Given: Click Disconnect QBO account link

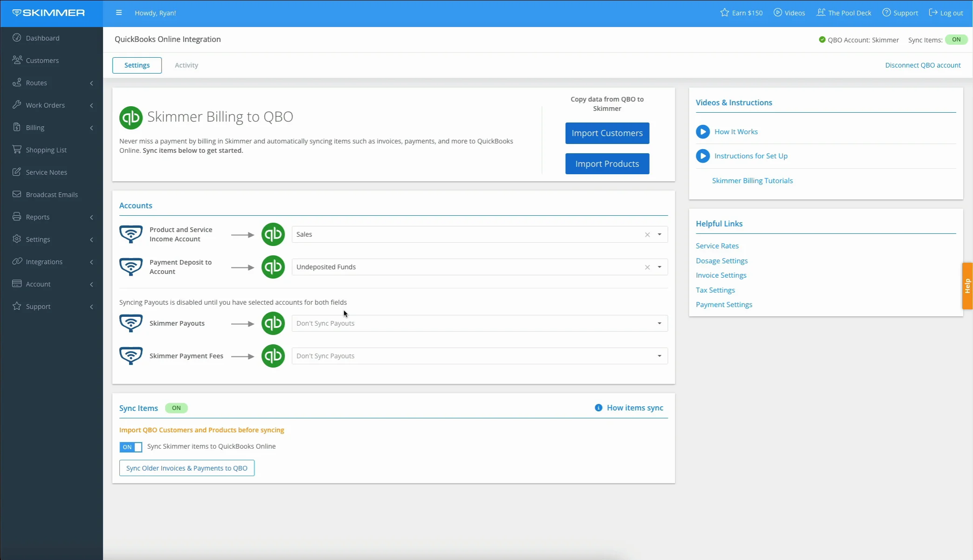Looking at the screenshot, I should pyautogui.click(x=923, y=65).
